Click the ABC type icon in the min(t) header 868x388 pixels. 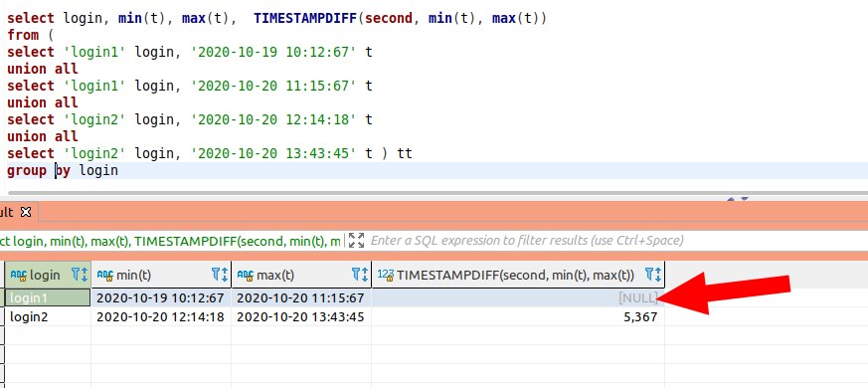tap(105, 275)
